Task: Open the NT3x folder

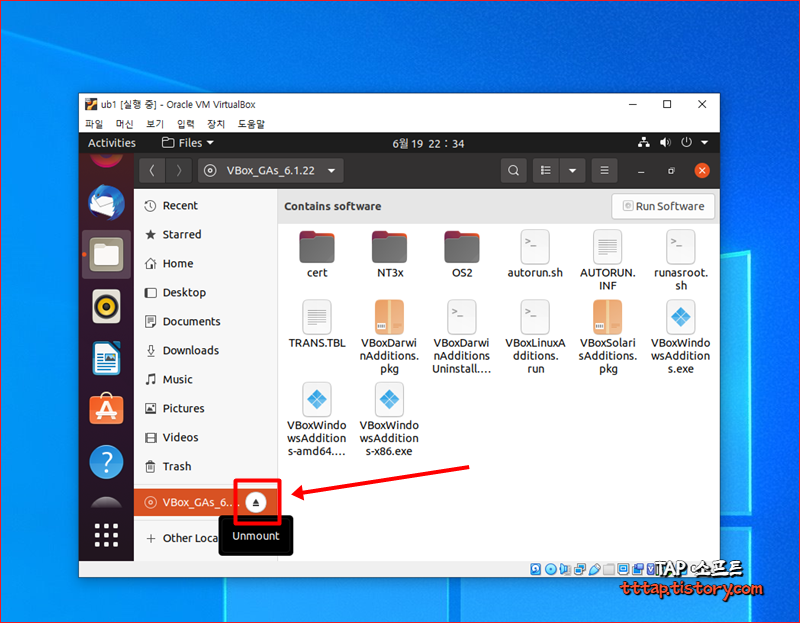Action: coord(390,254)
